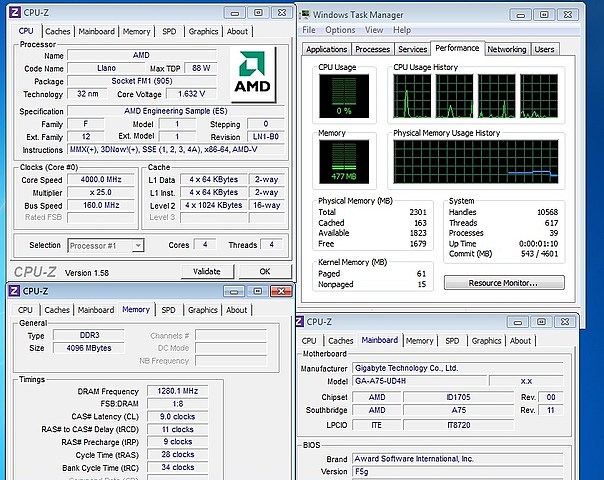
Task: Minimize the top CPU-Z CPU window
Action: click(x=235, y=13)
